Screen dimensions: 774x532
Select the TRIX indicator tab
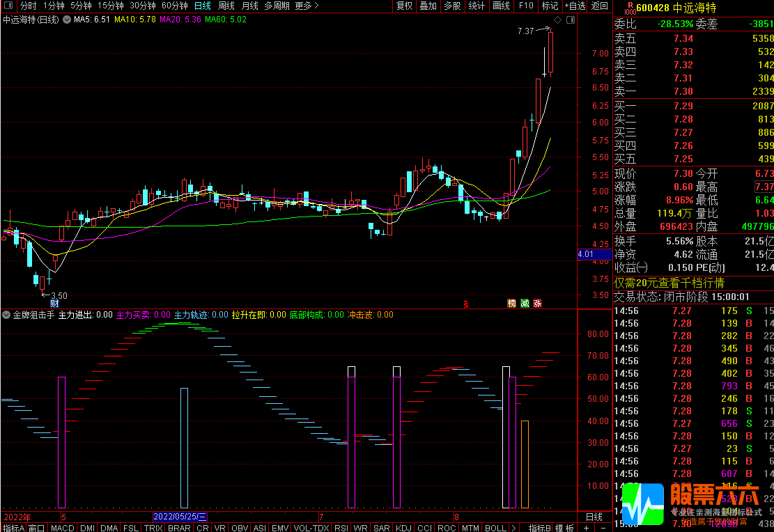[x=153, y=528]
